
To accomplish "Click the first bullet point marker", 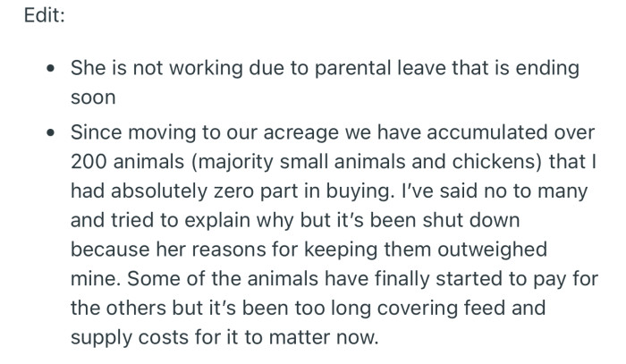I will [x=53, y=69].
